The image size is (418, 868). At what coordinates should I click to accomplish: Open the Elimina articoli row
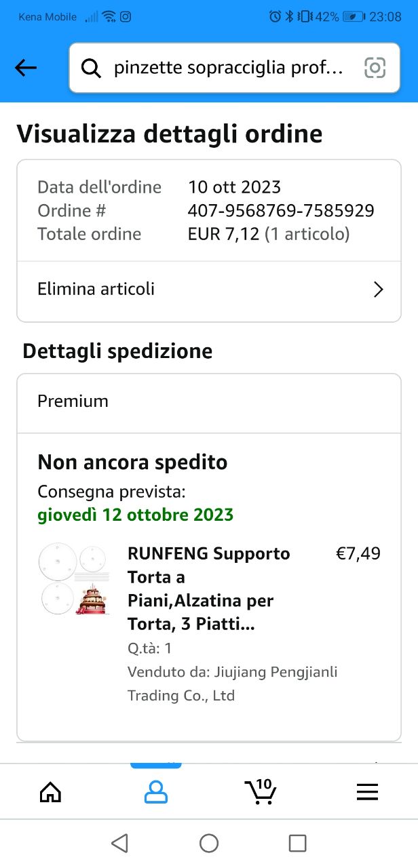pos(209,290)
